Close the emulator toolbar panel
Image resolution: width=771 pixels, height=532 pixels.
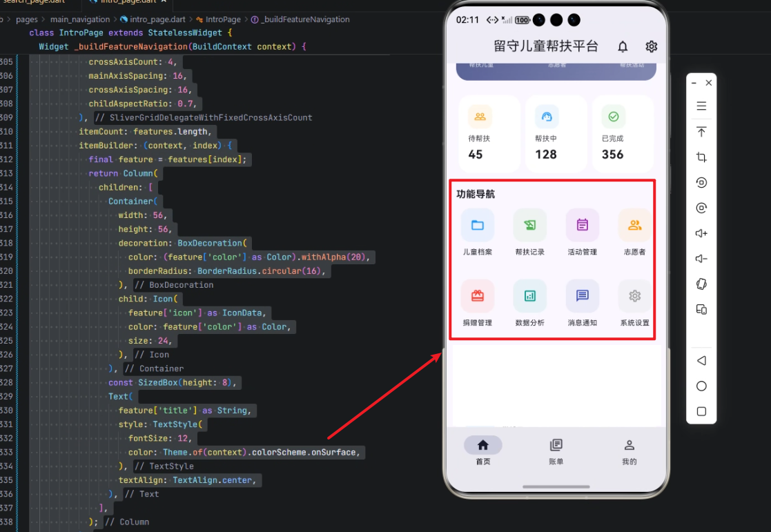click(x=709, y=83)
